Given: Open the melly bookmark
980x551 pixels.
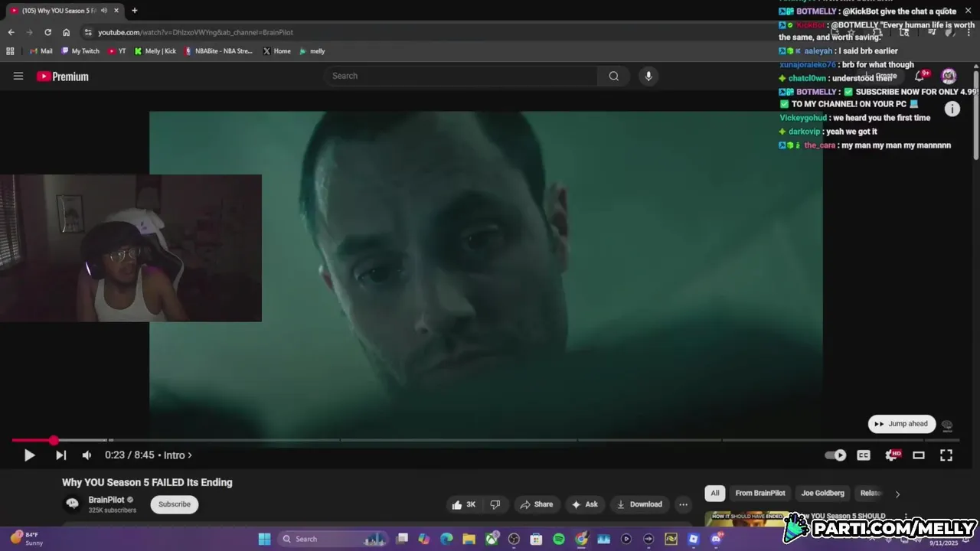Looking at the screenshot, I should point(312,51).
